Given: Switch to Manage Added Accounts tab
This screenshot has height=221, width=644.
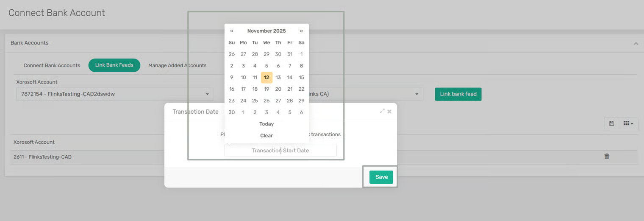Looking at the screenshot, I should (177, 65).
